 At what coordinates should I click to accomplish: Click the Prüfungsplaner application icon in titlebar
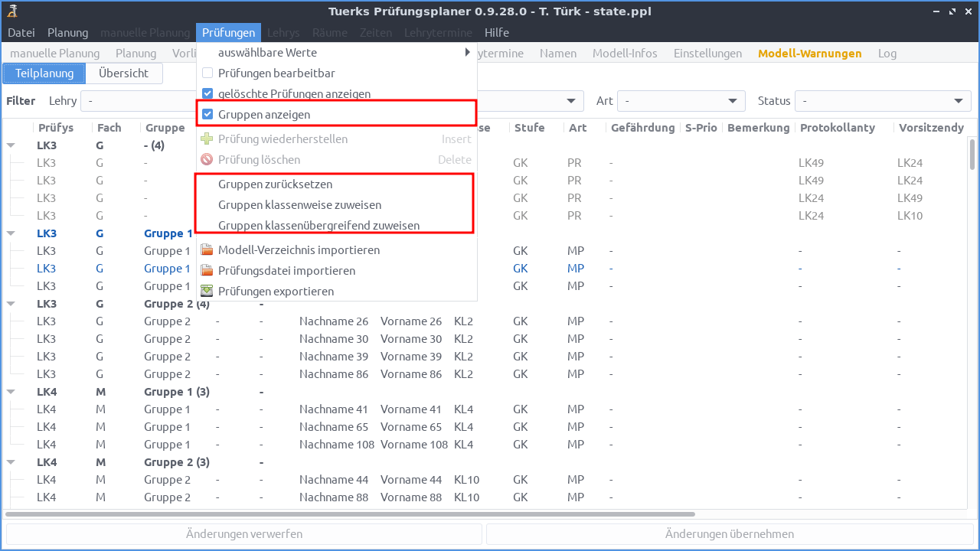coord(11,11)
